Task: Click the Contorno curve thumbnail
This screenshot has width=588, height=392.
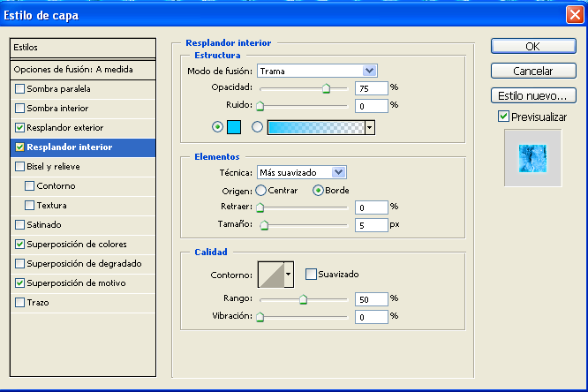Action: point(275,275)
